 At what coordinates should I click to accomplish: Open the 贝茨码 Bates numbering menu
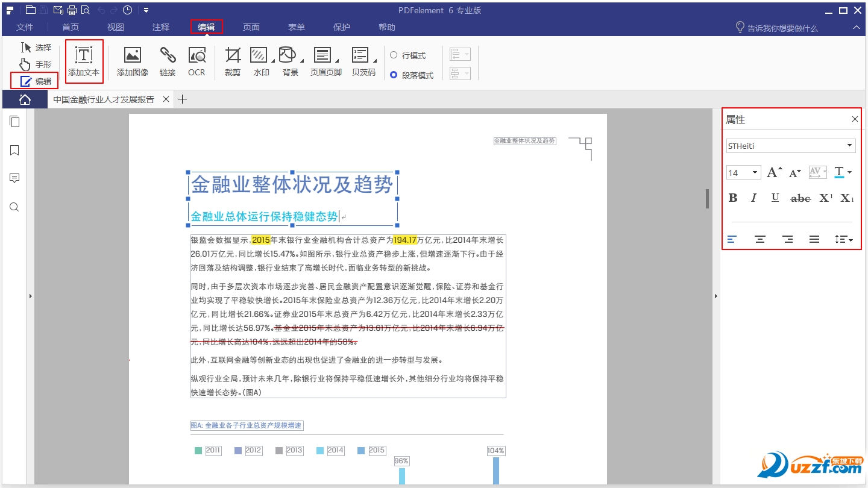point(363,61)
